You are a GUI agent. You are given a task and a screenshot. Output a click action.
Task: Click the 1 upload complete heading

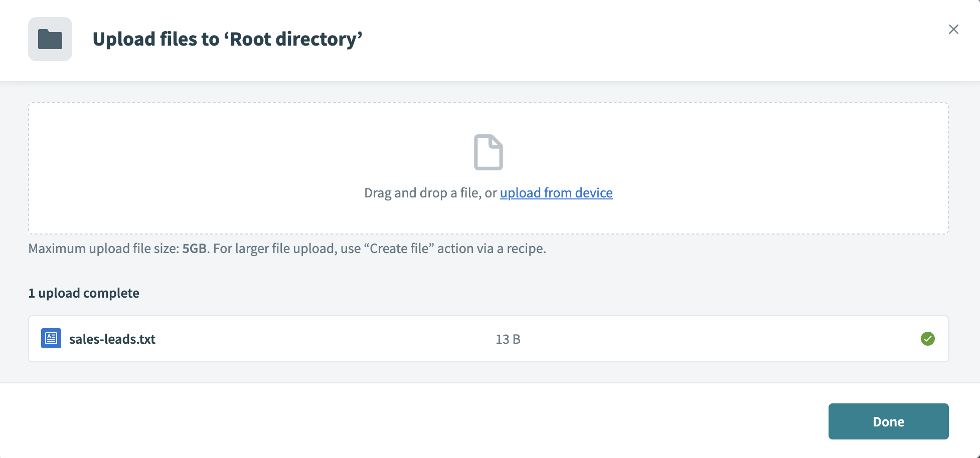click(84, 293)
